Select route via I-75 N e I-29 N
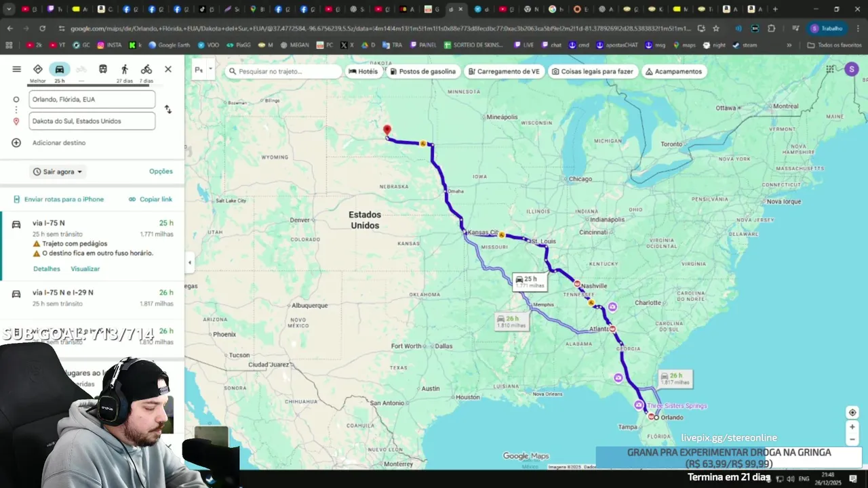The image size is (868, 488). (92, 298)
